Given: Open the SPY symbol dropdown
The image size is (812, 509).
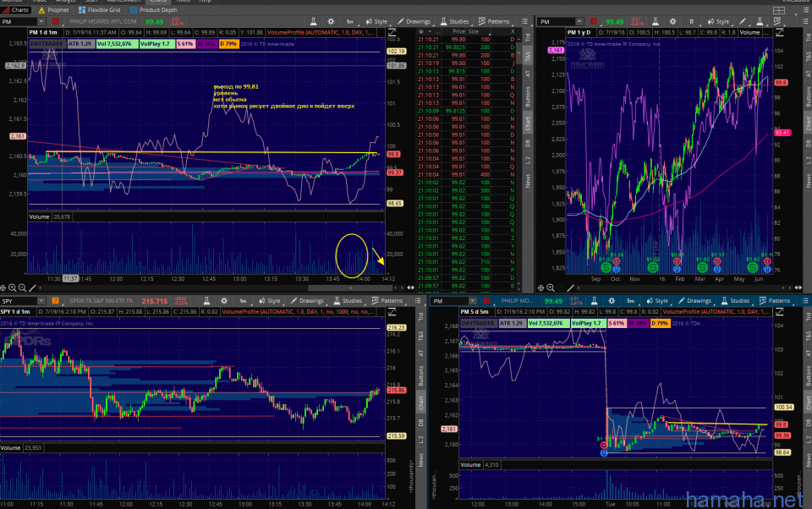Looking at the screenshot, I should point(41,300).
